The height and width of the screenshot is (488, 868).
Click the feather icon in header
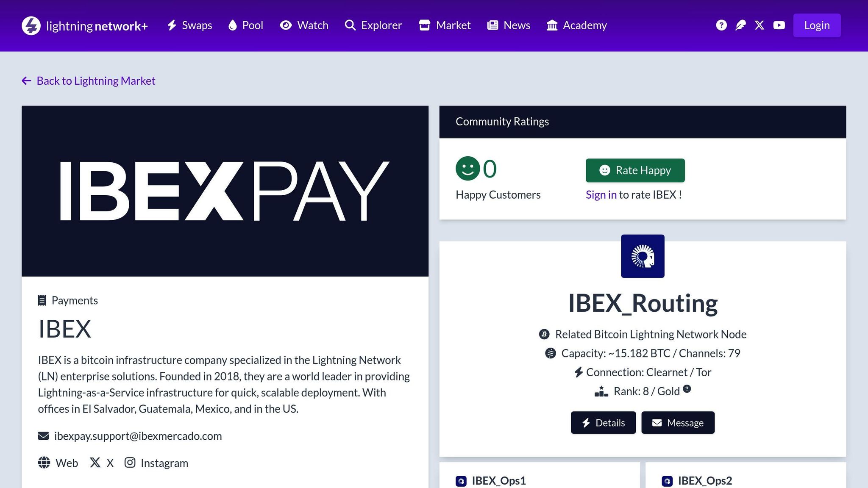(740, 25)
